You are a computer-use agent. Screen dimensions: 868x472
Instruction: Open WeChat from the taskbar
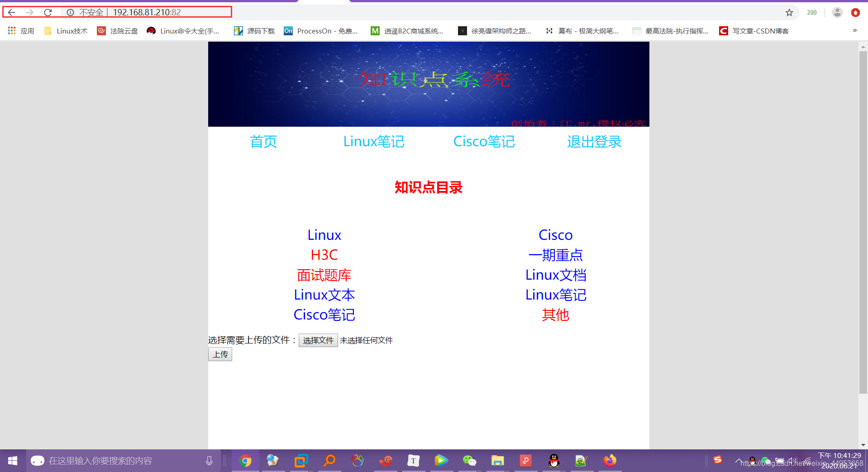[x=469, y=460]
